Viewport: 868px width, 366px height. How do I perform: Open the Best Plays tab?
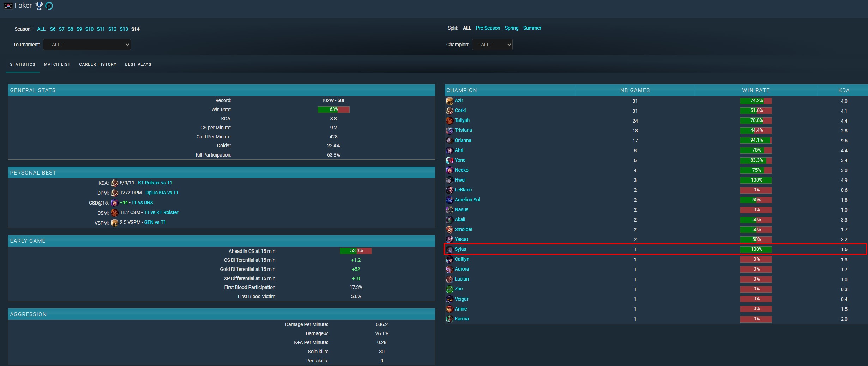[138, 64]
